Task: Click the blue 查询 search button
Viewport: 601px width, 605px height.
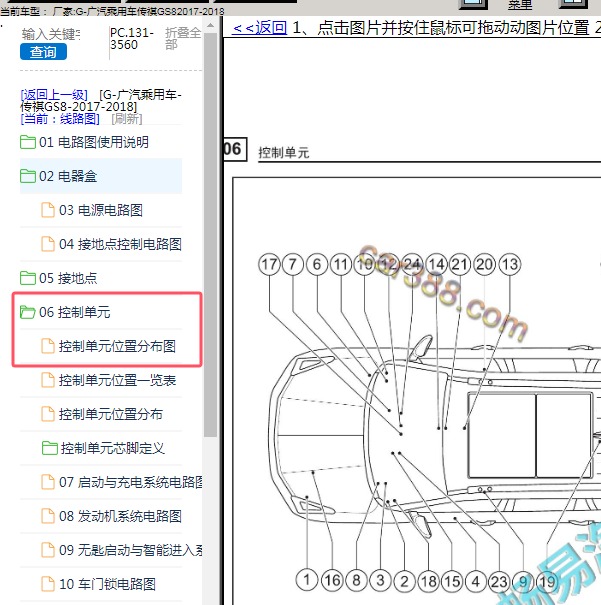Action: [x=43, y=52]
